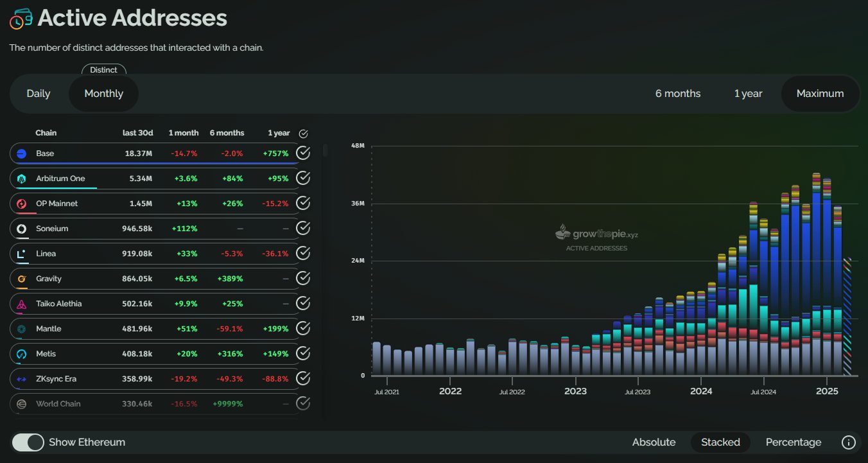Viewport: 868px width, 463px height.
Task: Click the World Chain logo icon
Action: pyautogui.click(x=21, y=404)
